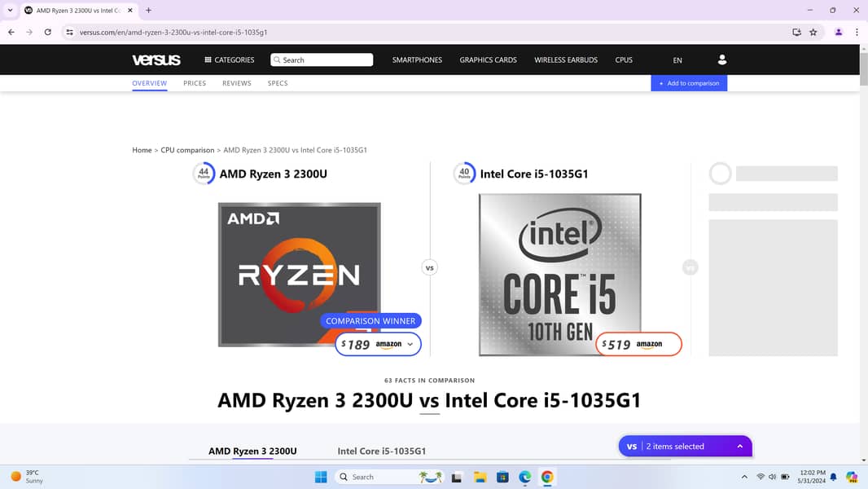The height and width of the screenshot is (489, 868).
Task: Reload the page using refresh icon
Action: tap(48, 32)
